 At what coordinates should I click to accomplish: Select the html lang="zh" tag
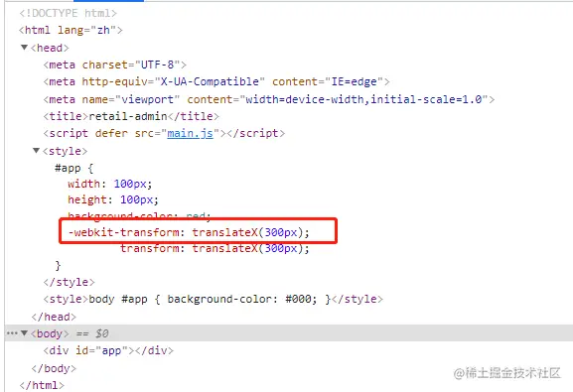[71, 30]
